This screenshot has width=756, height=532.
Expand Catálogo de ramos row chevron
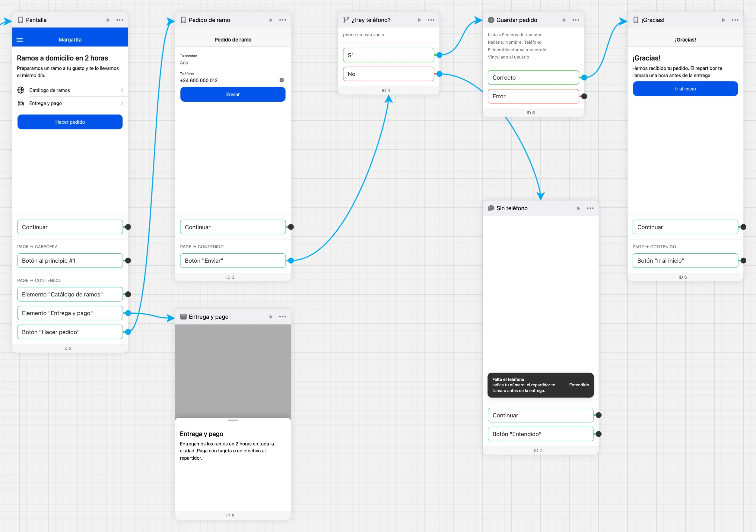[122, 90]
